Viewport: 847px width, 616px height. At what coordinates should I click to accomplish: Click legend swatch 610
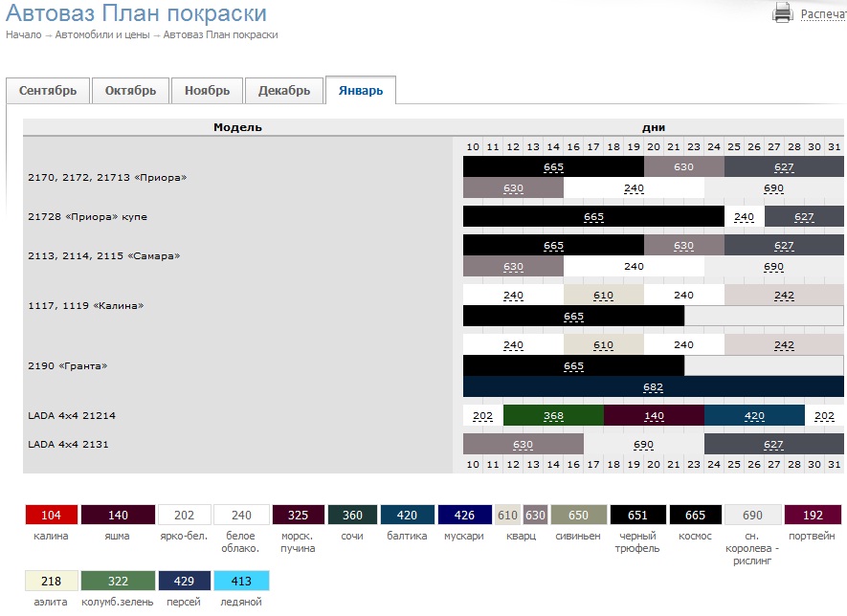[508, 515]
